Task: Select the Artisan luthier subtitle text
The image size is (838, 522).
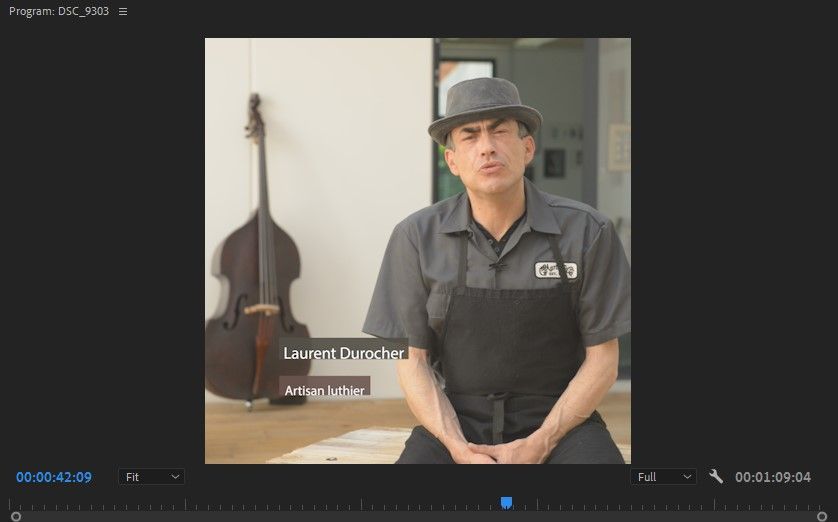Action: coord(324,391)
